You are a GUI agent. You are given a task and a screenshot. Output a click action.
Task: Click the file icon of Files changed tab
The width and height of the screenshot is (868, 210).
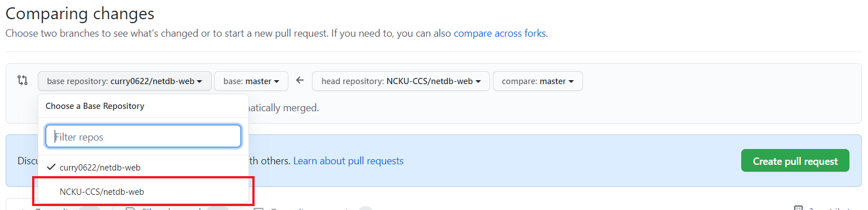coord(130,208)
